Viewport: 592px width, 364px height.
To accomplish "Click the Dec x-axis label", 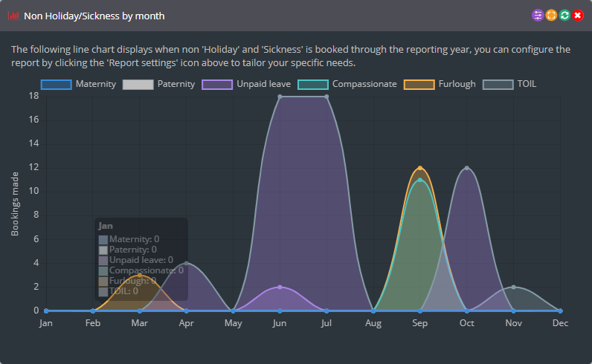I will [x=560, y=323].
